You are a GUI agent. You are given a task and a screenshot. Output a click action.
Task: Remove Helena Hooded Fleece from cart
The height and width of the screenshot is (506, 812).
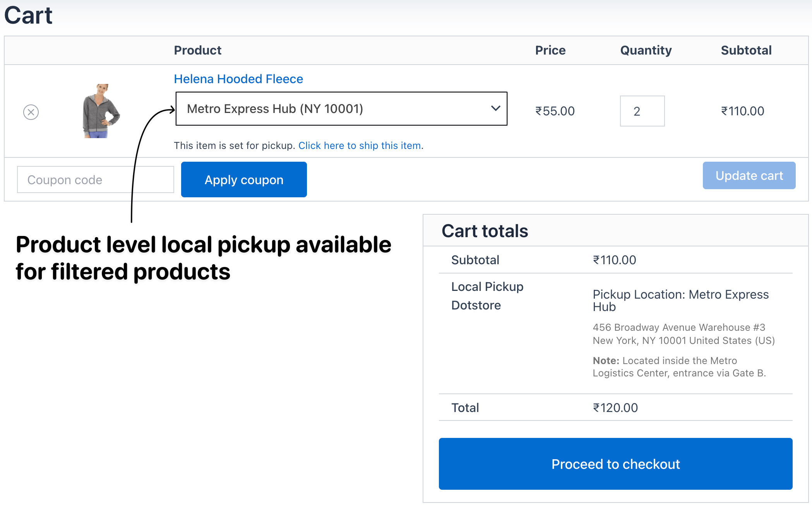coord(31,112)
